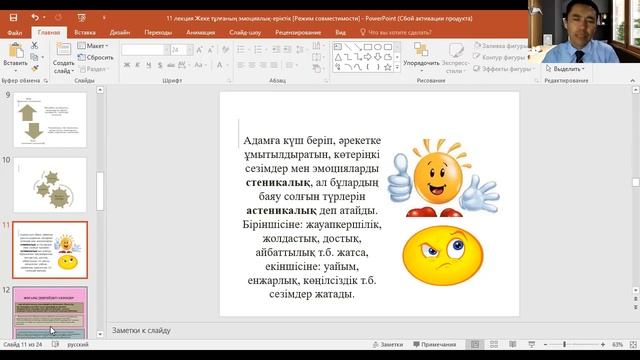Adjust the zoom slider handle
This screenshot has height=360, width=640.
pyautogui.click(x=565, y=344)
